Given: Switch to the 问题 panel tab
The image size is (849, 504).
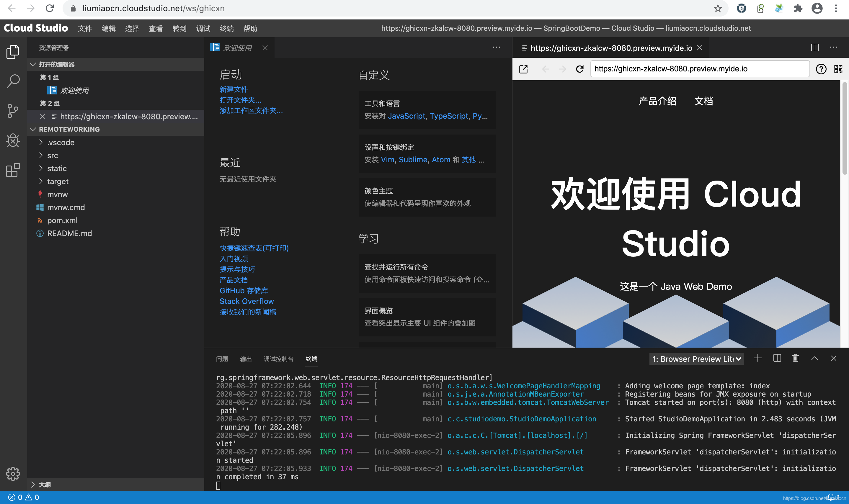Looking at the screenshot, I should pos(222,359).
